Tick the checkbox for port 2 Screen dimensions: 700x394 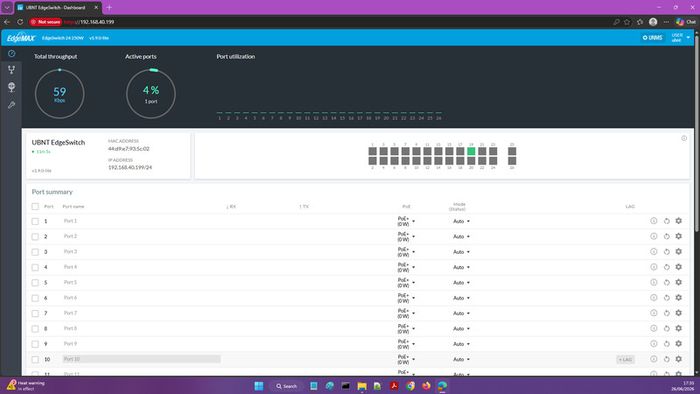pos(35,236)
